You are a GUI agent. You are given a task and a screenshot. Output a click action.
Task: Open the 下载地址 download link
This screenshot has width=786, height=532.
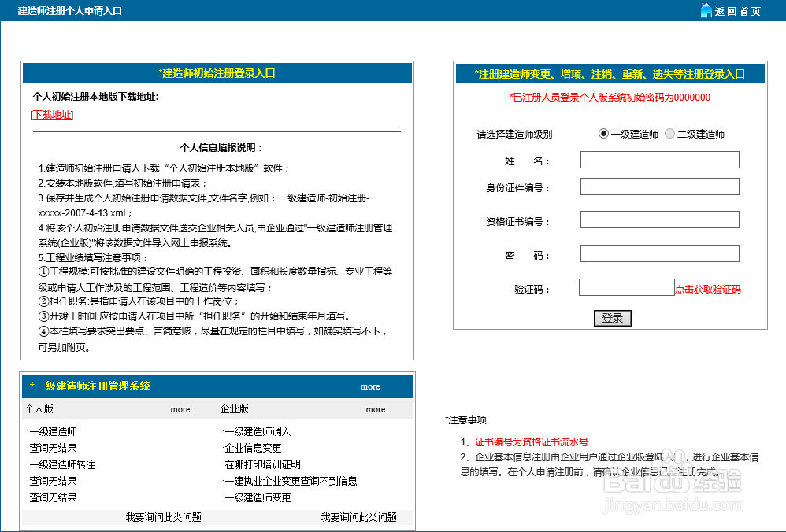[52, 115]
